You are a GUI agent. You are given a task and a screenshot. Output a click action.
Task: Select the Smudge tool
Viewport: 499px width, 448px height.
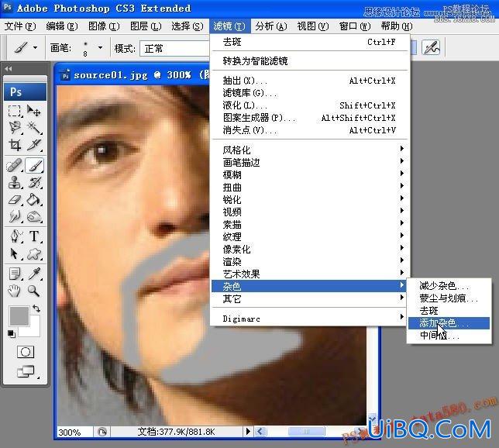(x=15, y=217)
